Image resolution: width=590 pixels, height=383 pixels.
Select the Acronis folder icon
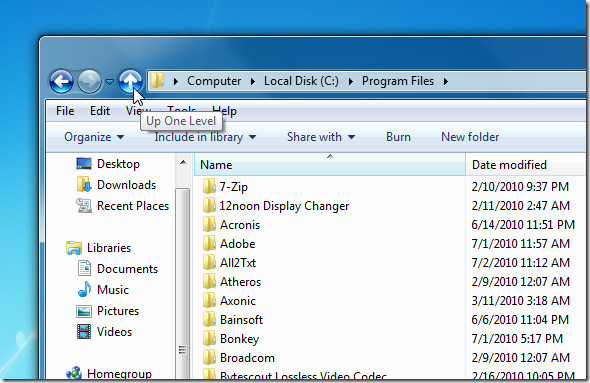point(209,224)
